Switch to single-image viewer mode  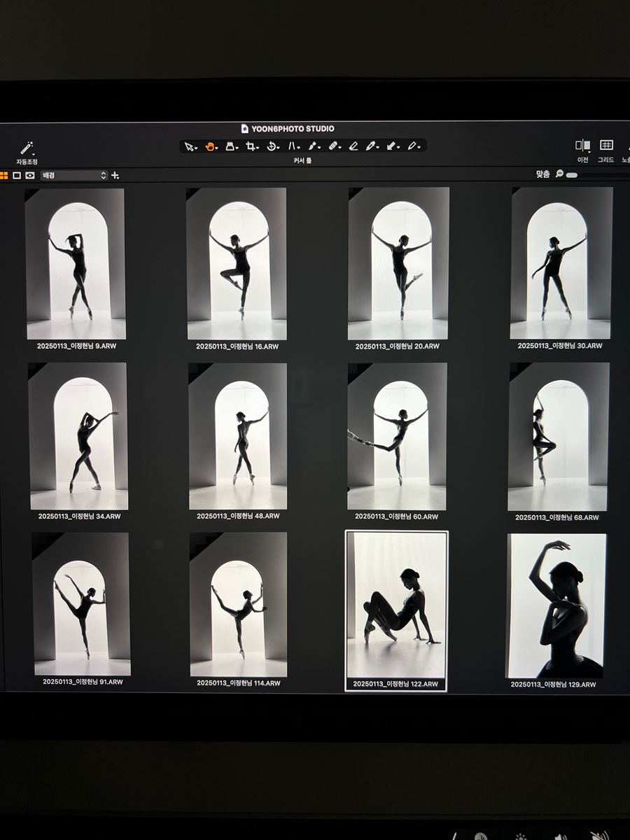coord(17,175)
